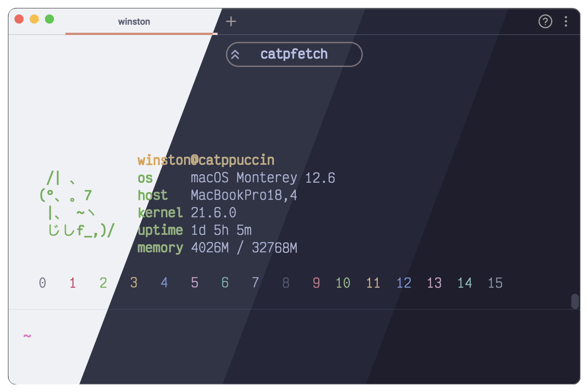The width and height of the screenshot is (588, 392).
Task: Click the uptime value 1d 5h 5m
Action: click(221, 230)
